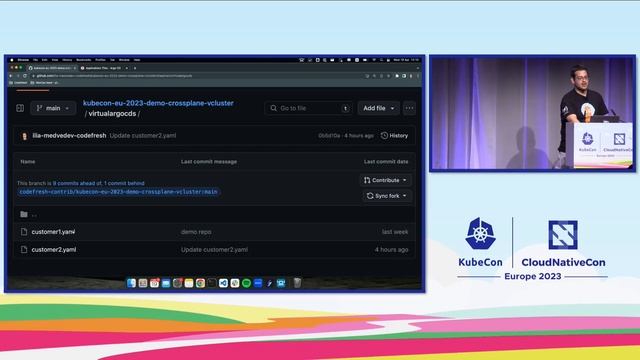The width and height of the screenshot is (640, 360).
Task: Click the Last commit date column header
Action: pos(386,162)
